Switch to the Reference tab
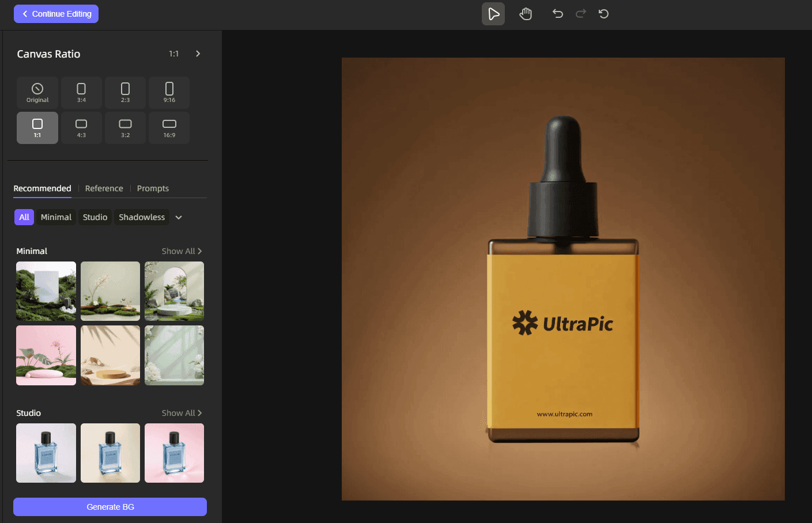The width and height of the screenshot is (812, 523). [x=104, y=188]
